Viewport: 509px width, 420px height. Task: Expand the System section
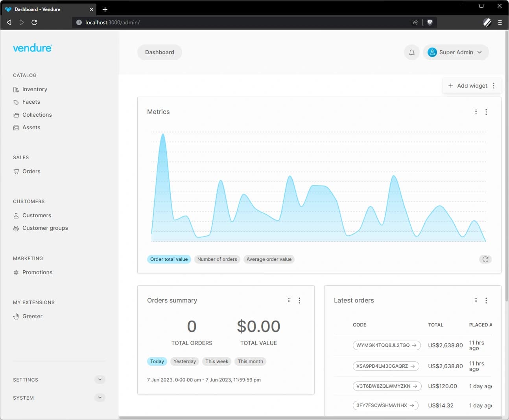(x=100, y=398)
